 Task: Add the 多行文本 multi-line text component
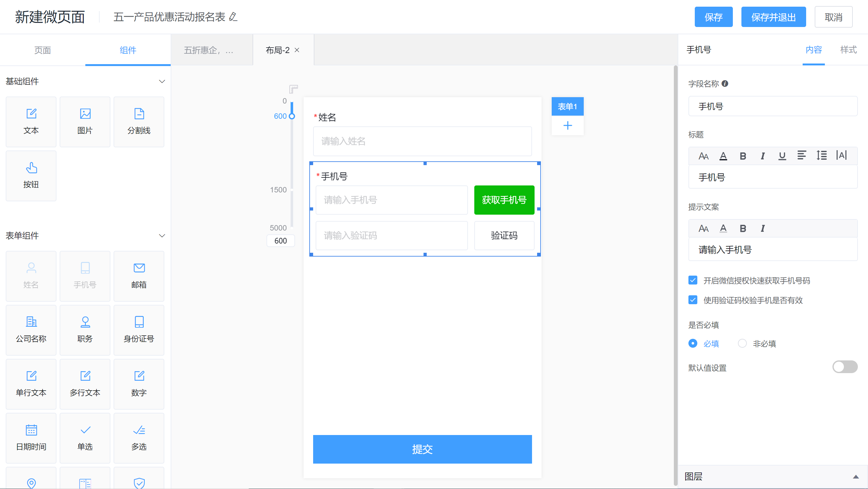point(85,384)
